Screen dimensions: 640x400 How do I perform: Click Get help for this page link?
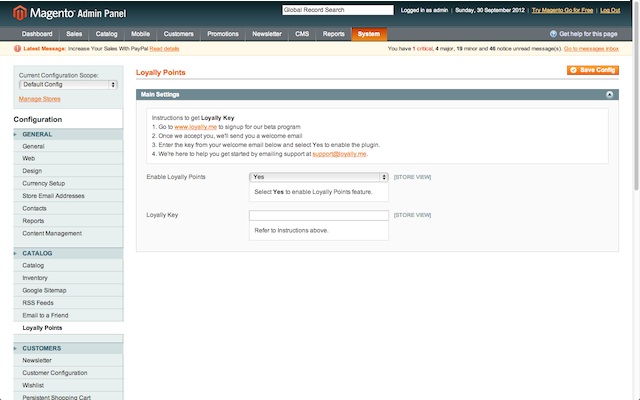click(588, 34)
